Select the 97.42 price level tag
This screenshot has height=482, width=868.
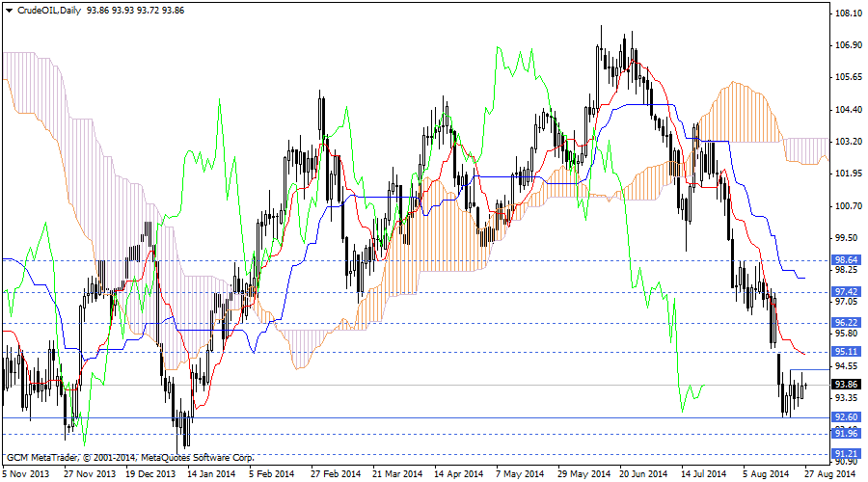coord(846,291)
